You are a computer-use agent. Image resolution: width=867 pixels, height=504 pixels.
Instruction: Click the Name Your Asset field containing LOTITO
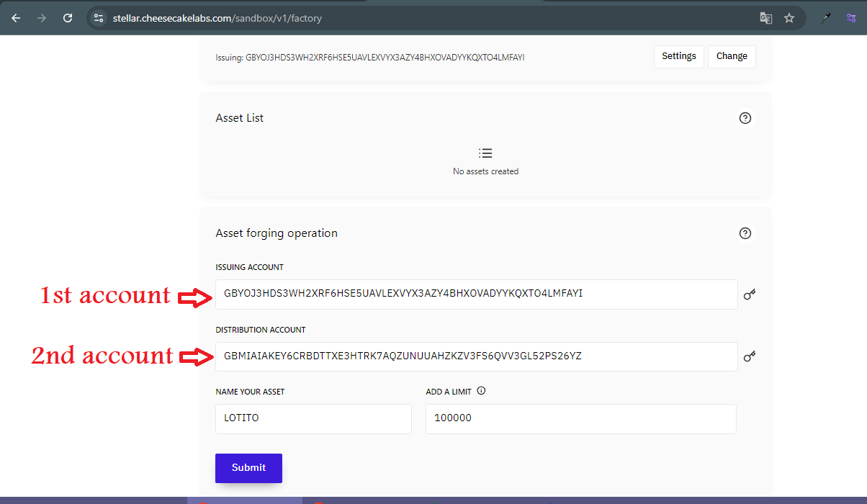point(313,418)
